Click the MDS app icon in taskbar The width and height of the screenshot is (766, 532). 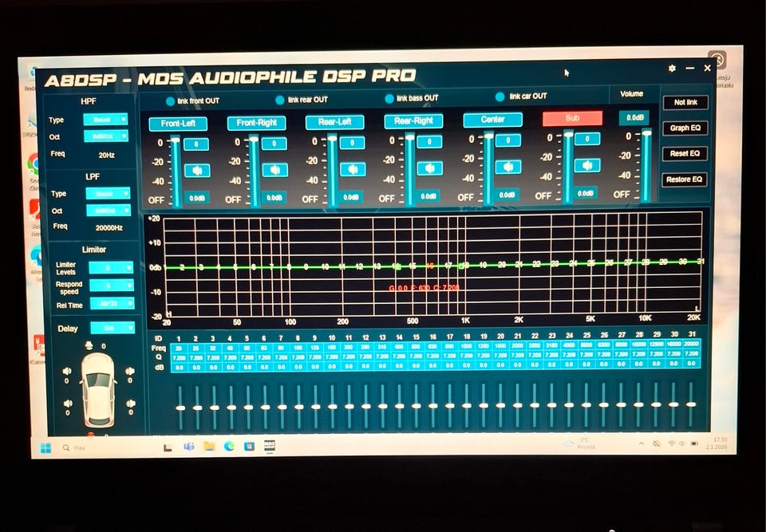(269, 446)
